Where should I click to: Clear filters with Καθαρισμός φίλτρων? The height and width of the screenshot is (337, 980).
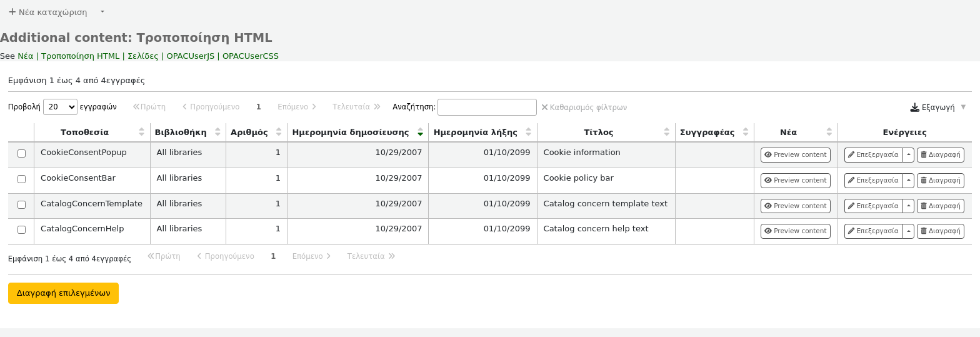tap(584, 108)
